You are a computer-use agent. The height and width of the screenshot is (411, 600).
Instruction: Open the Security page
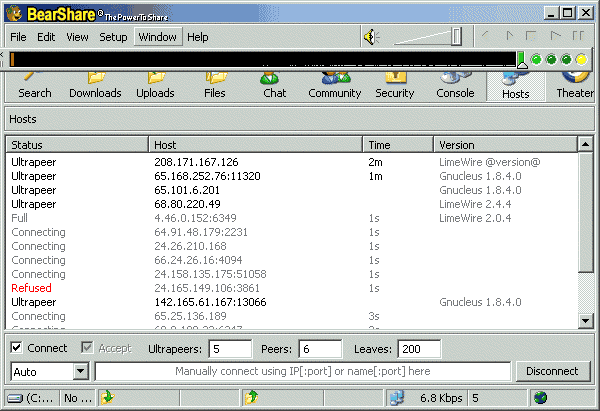pos(395,86)
